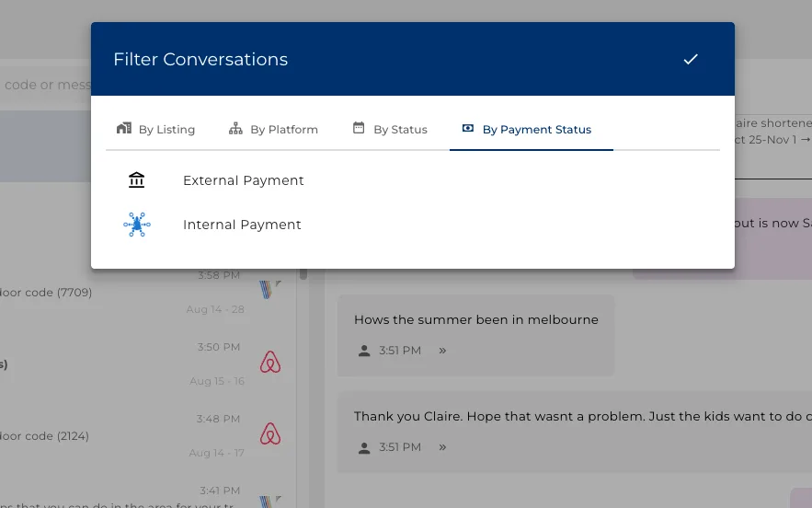Click the search conversations input field

point(46,85)
